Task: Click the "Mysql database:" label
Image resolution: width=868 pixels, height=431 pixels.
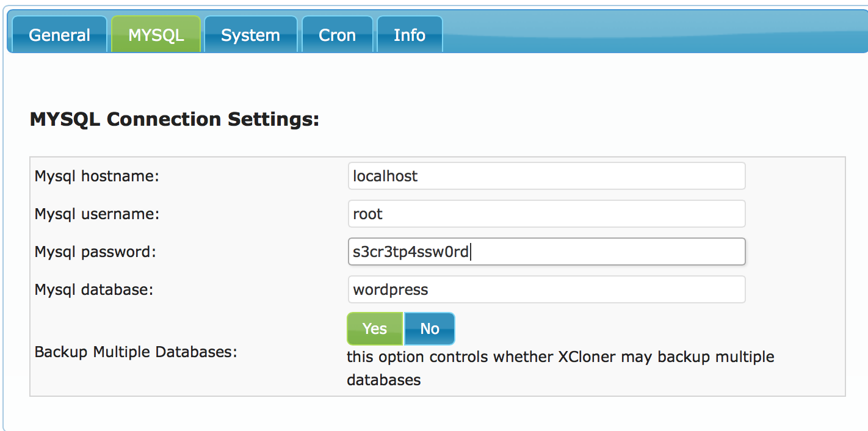Action: 94,289
